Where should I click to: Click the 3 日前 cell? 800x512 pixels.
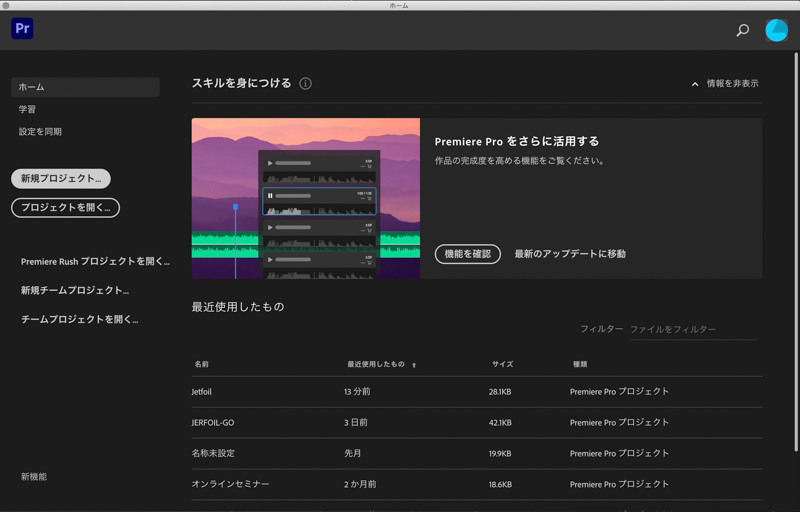tap(356, 423)
